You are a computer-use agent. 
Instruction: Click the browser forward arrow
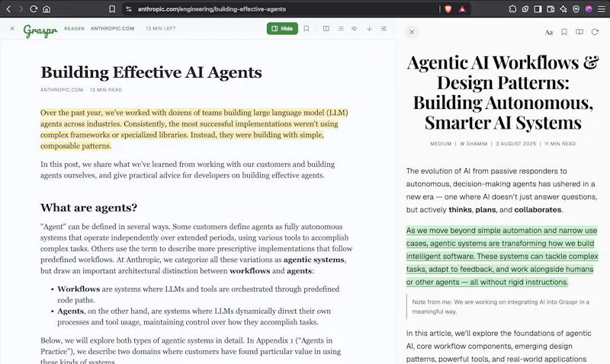(21, 9)
